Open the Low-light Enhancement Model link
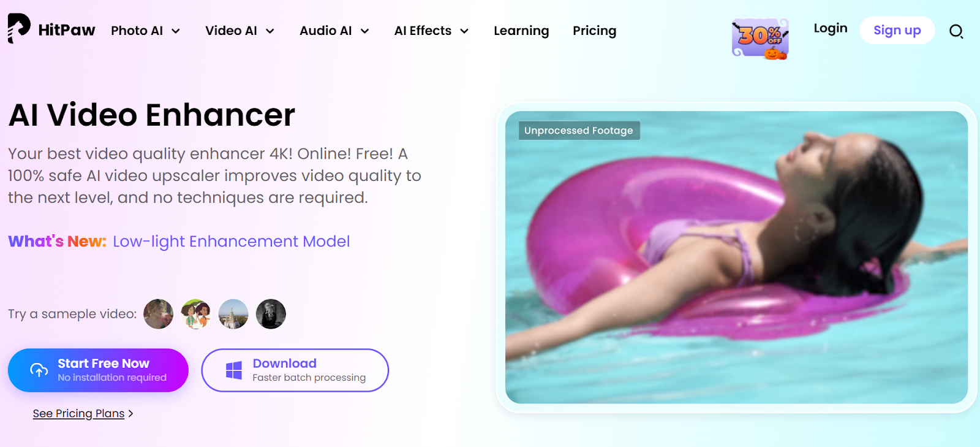980x447 pixels. click(231, 242)
